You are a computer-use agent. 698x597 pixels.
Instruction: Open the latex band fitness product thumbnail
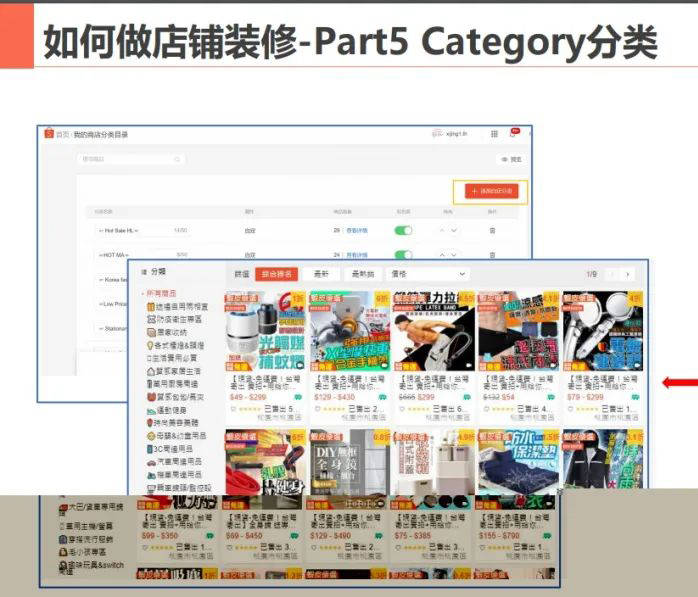(434, 331)
